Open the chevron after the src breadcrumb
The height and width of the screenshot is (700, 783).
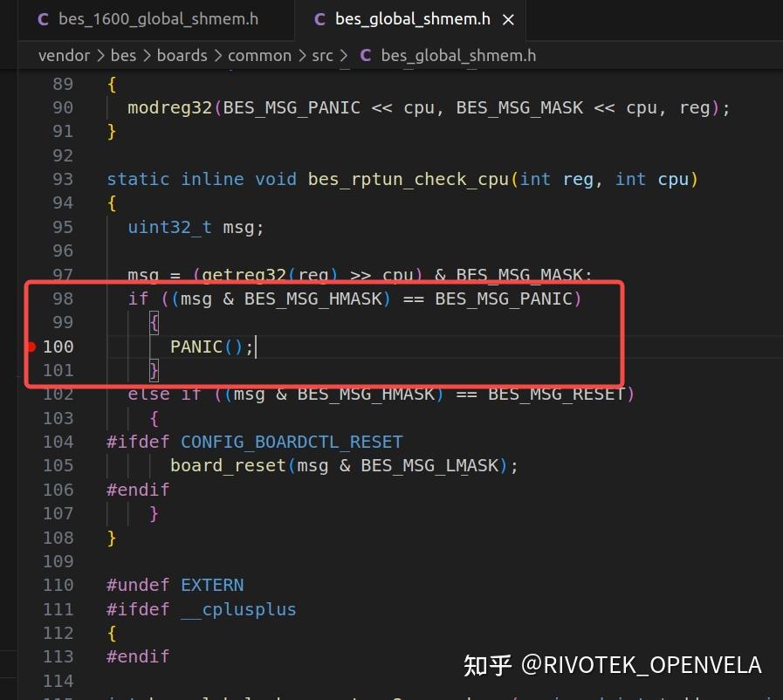(x=343, y=55)
